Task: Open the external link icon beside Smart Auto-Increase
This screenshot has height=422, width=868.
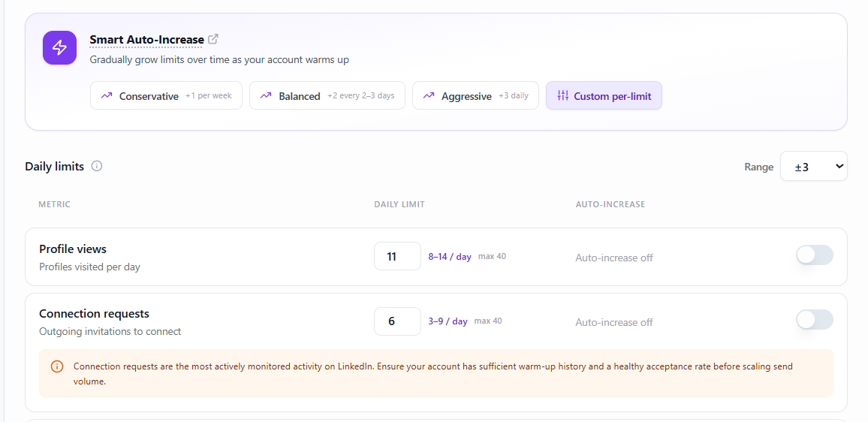Action: (213, 39)
